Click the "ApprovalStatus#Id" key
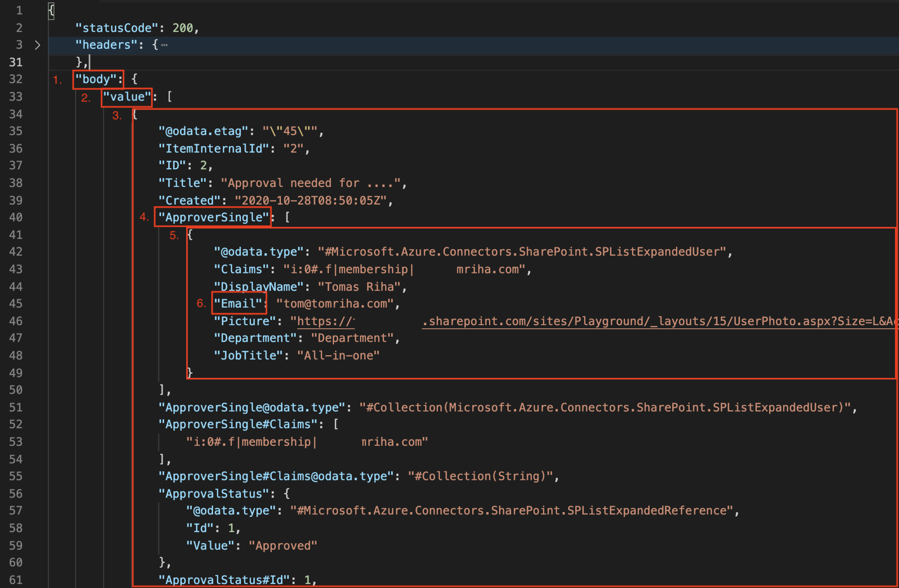This screenshot has height=588, width=899. 224,580
